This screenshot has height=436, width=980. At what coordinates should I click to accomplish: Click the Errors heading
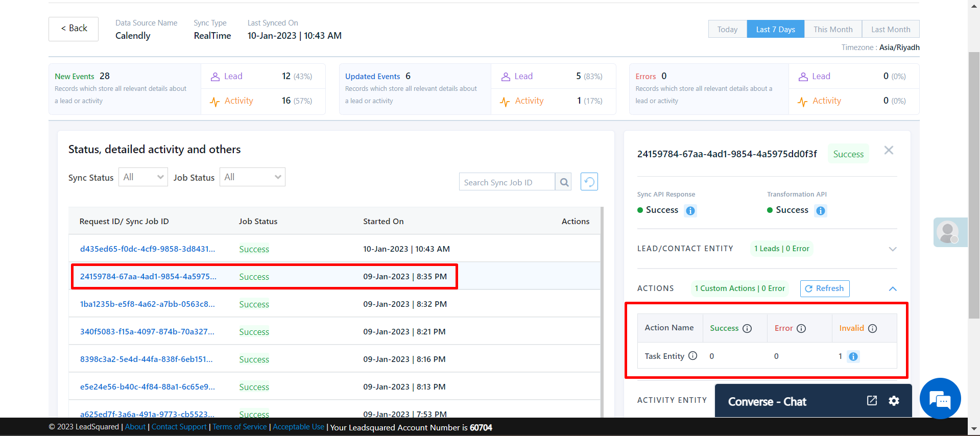pyautogui.click(x=646, y=76)
